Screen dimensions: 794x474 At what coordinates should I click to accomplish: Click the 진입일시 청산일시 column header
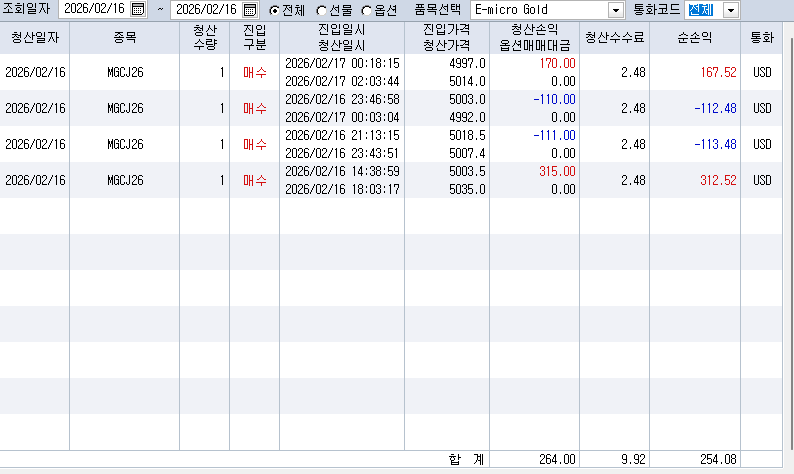(x=342, y=37)
